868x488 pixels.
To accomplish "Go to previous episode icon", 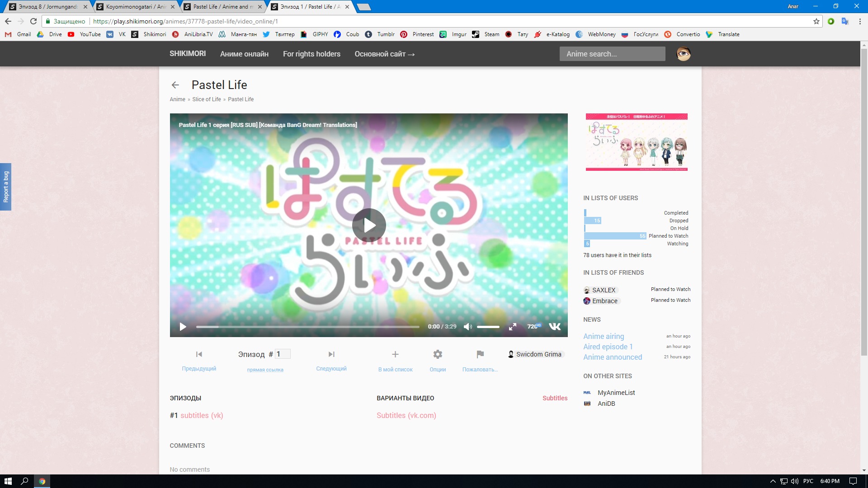I will coord(199,354).
